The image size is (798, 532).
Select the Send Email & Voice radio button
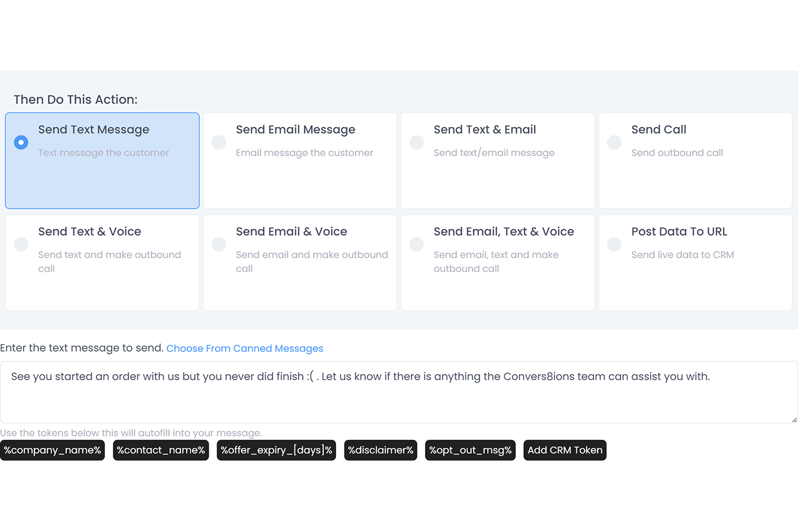218,244
